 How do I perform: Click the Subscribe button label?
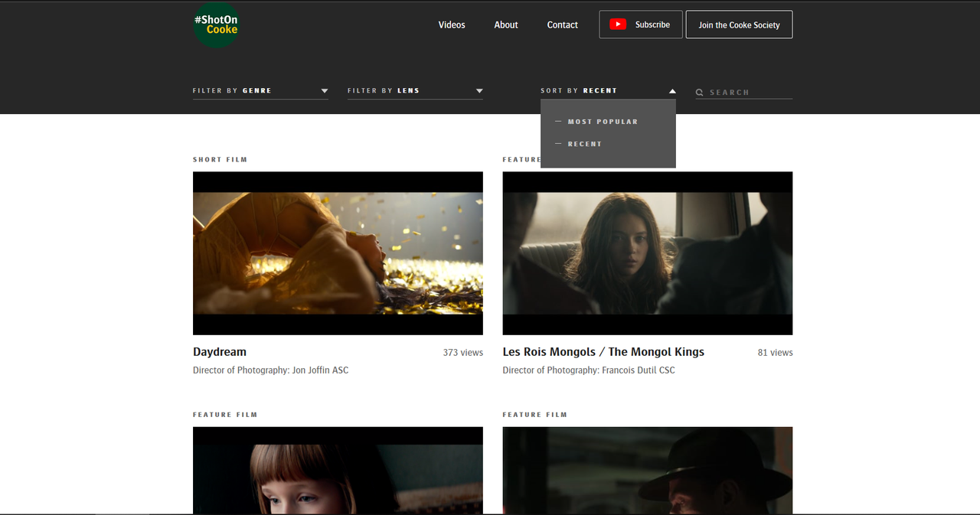point(652,24)
